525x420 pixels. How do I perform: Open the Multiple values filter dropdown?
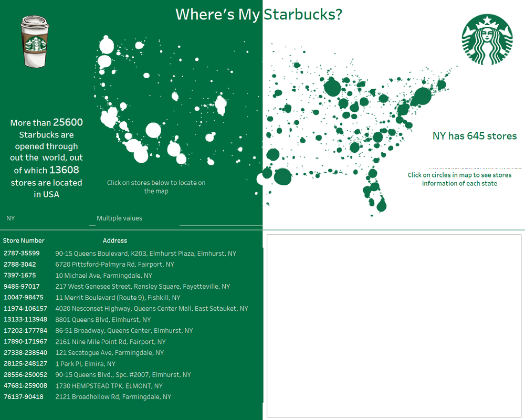point(136,218)
